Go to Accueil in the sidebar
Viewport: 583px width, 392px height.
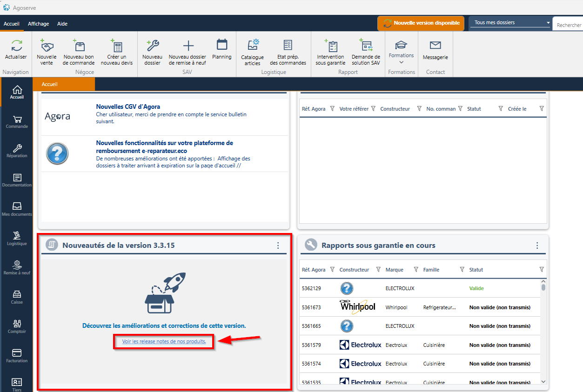[x=17, y=93]
